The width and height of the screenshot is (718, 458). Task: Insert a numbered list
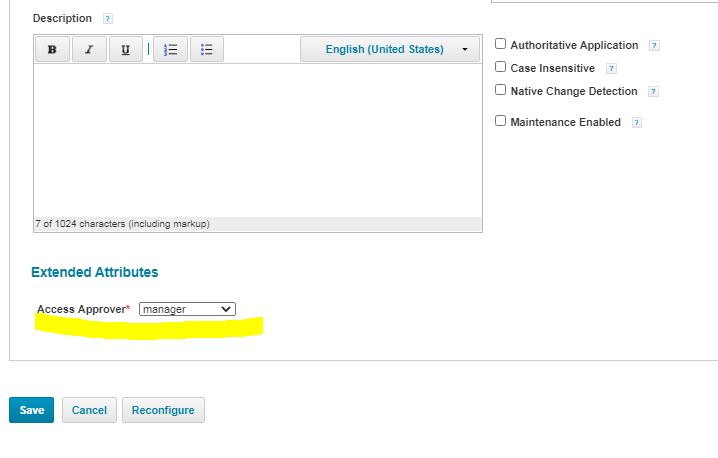point(170,50)
